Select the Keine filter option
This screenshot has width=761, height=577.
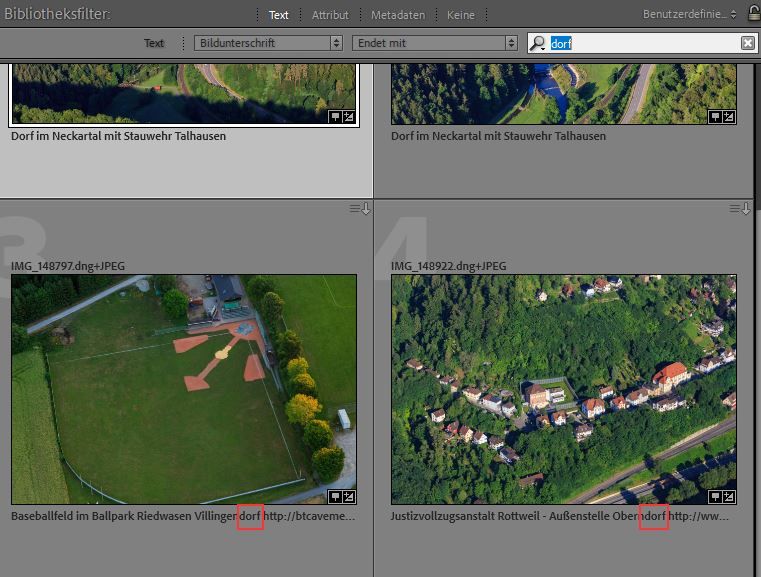(461, 15)
